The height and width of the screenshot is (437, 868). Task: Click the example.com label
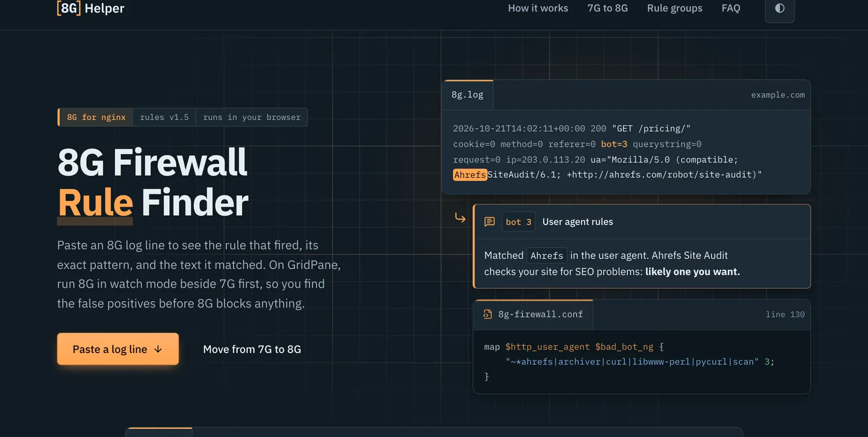coord(778,95)
